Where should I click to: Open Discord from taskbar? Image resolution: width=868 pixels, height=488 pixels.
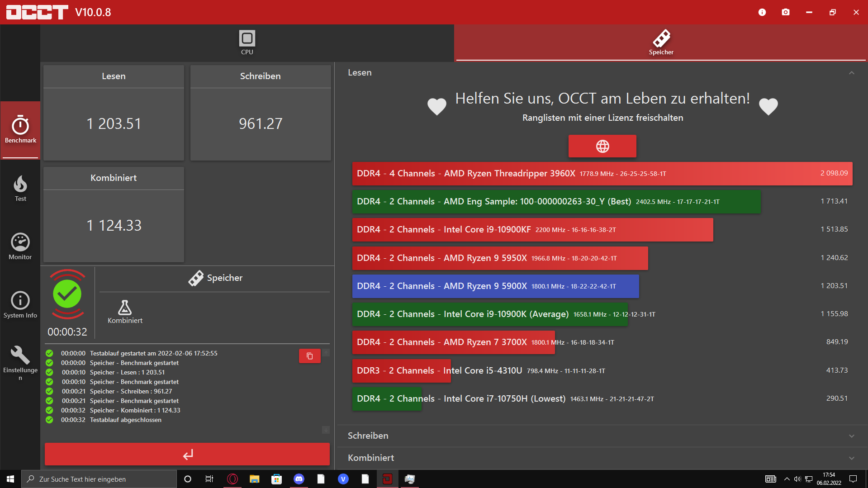pyautogui.click(x=299, y=479)
